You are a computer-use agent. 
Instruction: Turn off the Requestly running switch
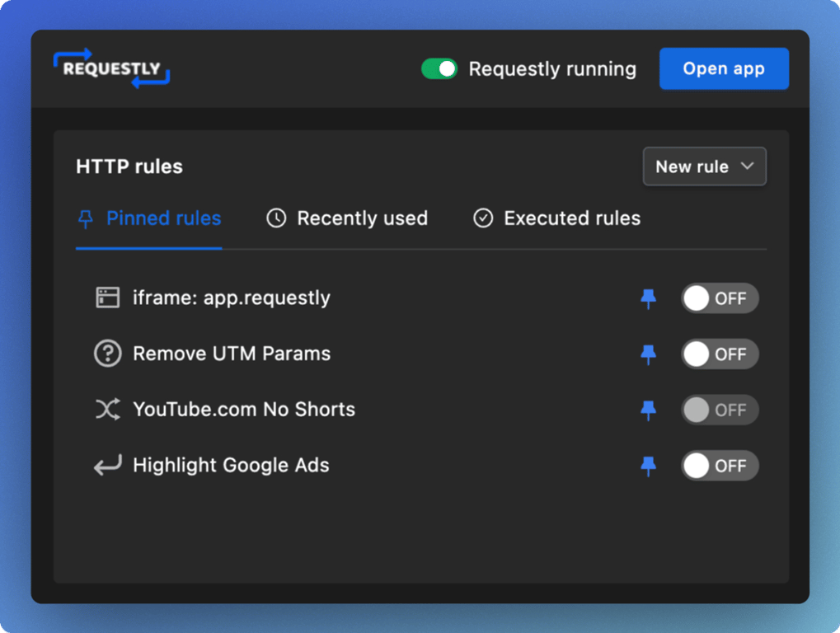(x=439, y=69)
